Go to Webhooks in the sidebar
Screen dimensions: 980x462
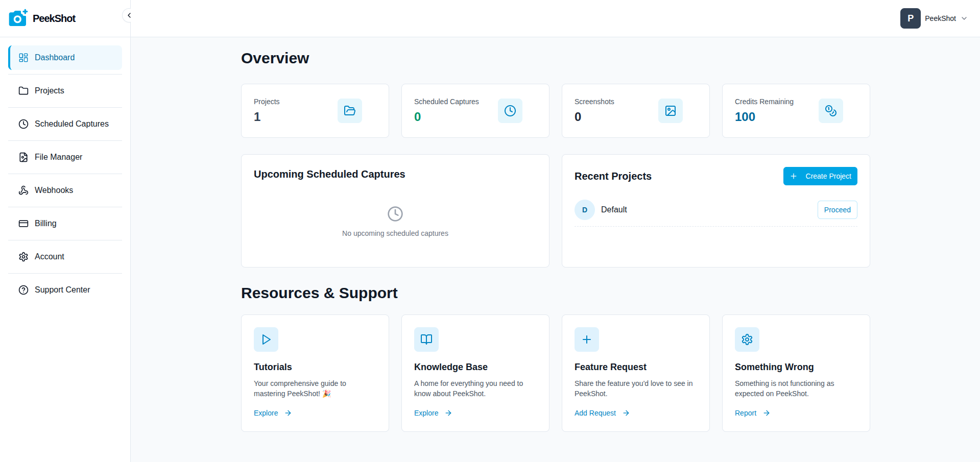[x=54, y=190]
